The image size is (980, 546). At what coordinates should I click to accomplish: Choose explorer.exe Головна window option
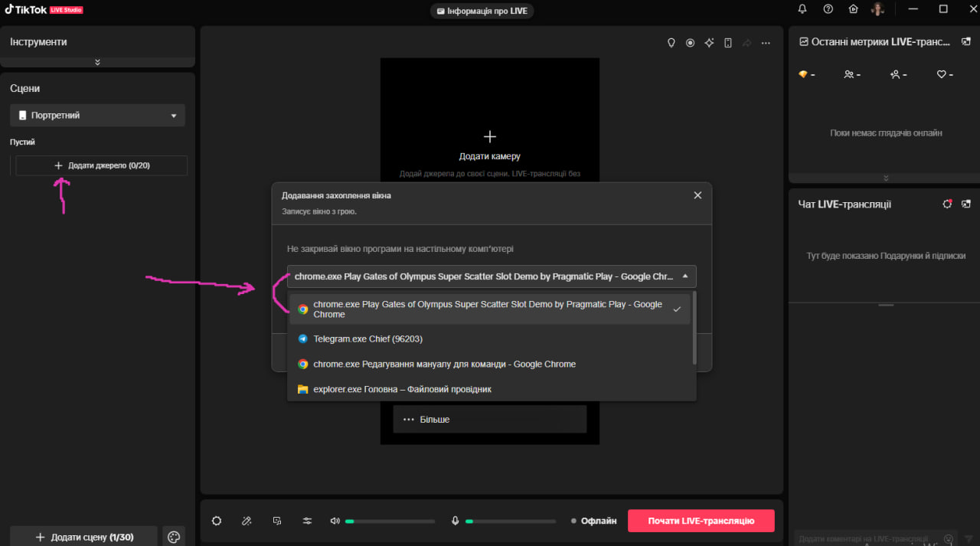(490, 389)
